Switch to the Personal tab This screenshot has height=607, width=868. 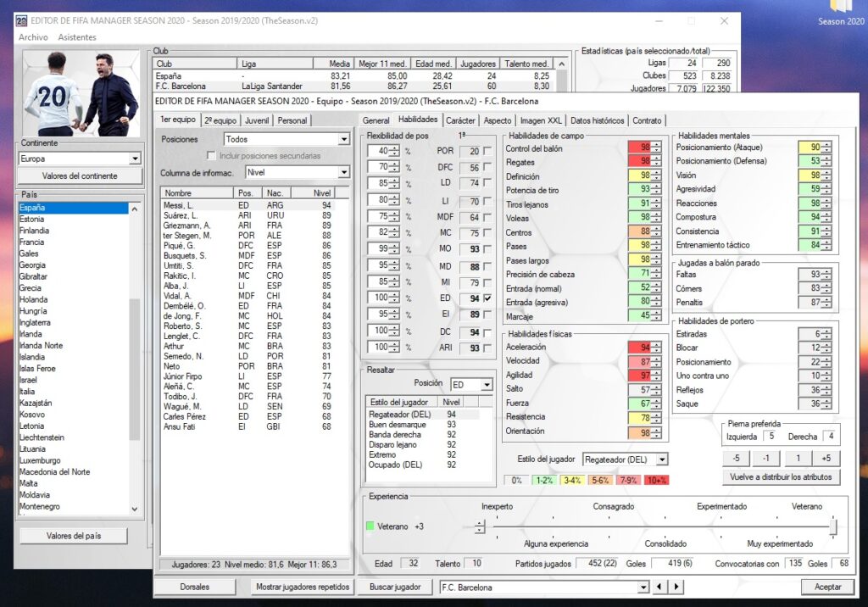tap(292, 120)
